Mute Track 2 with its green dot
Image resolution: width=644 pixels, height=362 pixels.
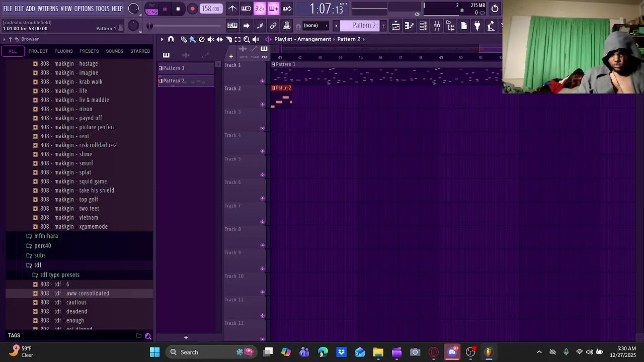point(262,104)
